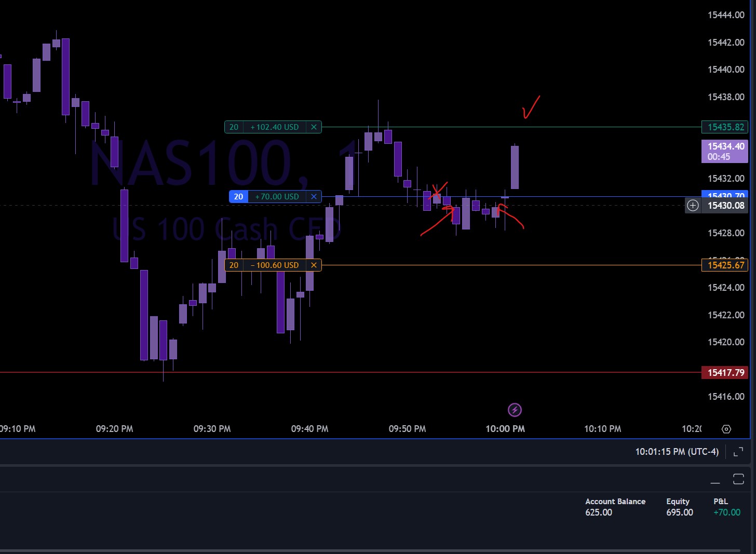Click quantity 20 on the take profit order
This screenshot has width=756, height=554.
[x=234, y=127]
